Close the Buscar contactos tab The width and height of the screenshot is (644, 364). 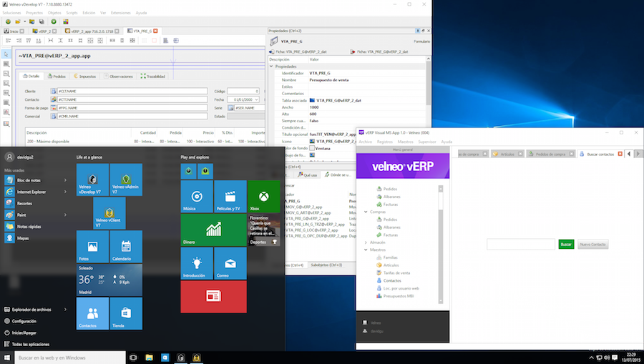click(620, 154)
